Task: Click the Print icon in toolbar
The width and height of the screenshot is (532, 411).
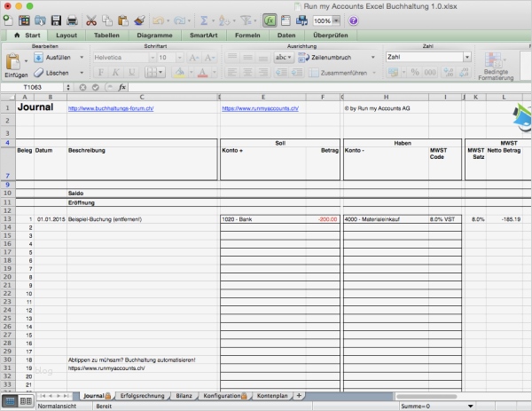Action: 72,20
